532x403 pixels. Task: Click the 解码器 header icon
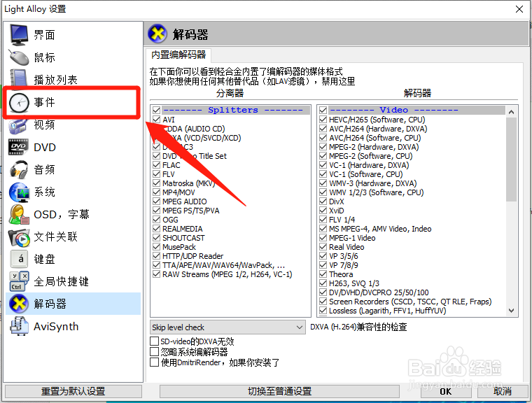coord(157,34)
